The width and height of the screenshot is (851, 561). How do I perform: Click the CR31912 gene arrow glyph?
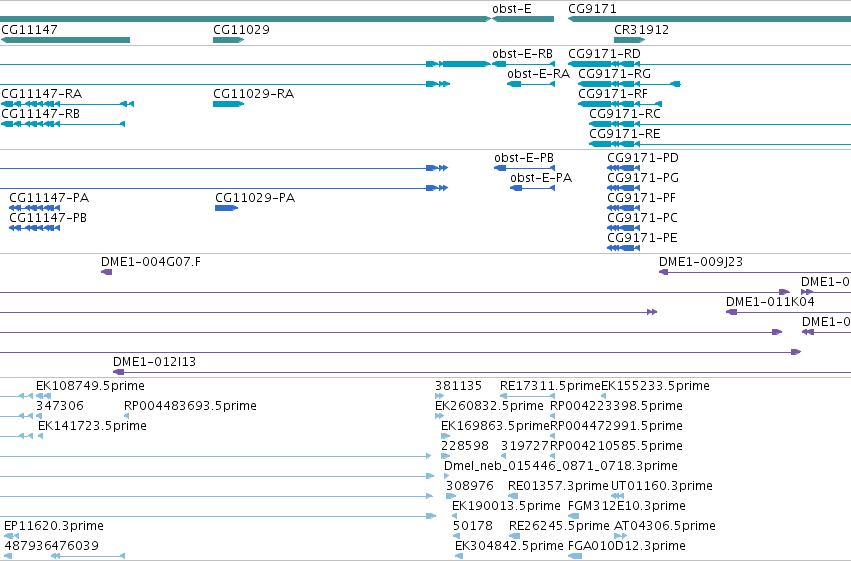(630, 40)
